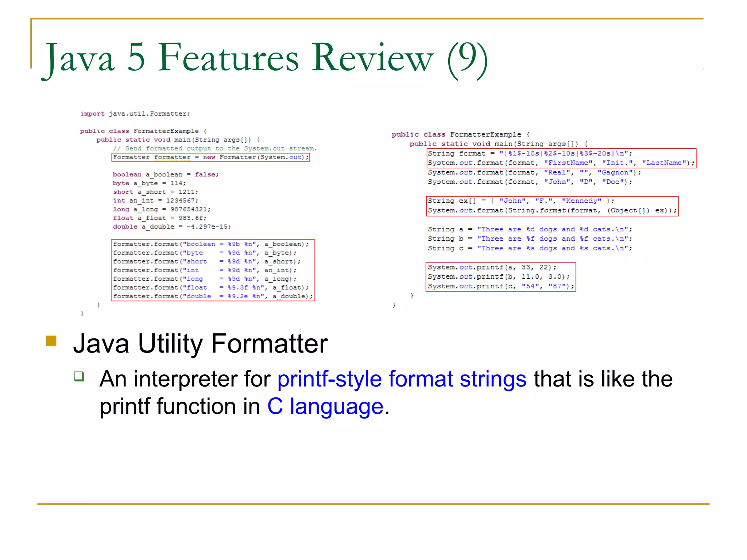Click the line "long a_long = 987654321;"
Screen dimensions: 747x560
[x=162, y=209]
